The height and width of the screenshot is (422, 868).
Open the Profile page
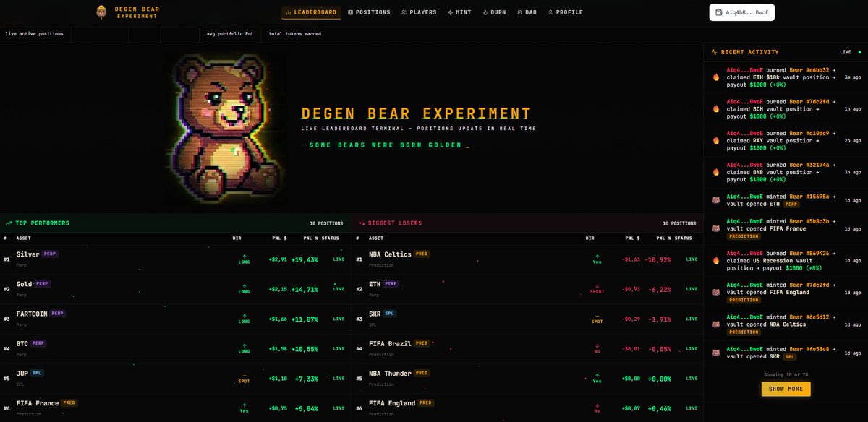click(x=565, y=12)
